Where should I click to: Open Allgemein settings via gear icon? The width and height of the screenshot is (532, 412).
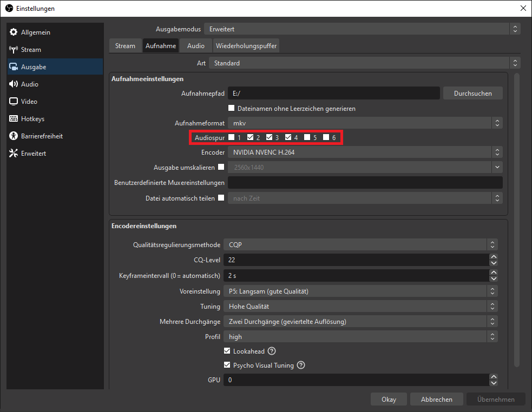click(14, 32)
